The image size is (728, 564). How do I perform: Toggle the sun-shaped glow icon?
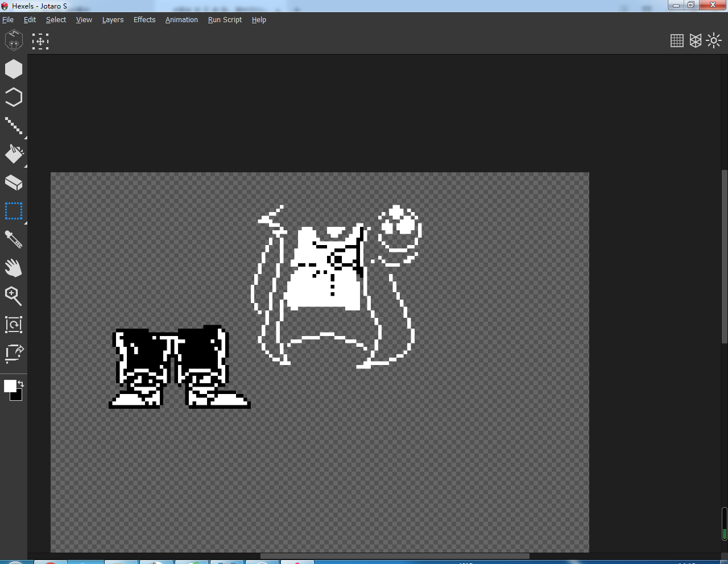pyautogui.click(x=714, y=40)
